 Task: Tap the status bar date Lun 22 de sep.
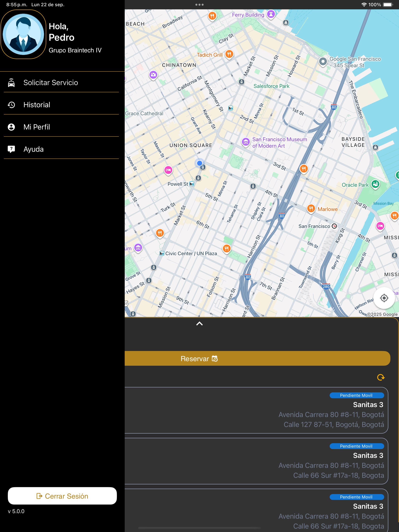(48, 4)
